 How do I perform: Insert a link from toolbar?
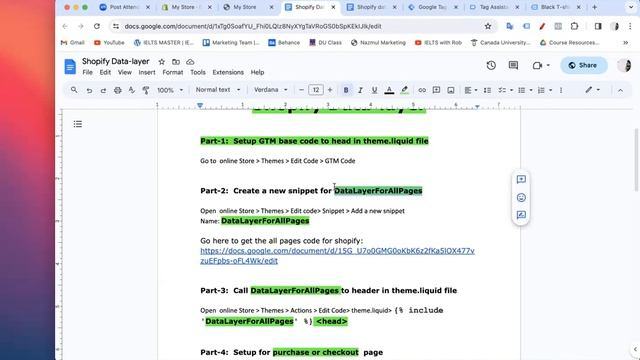point(422,90)
